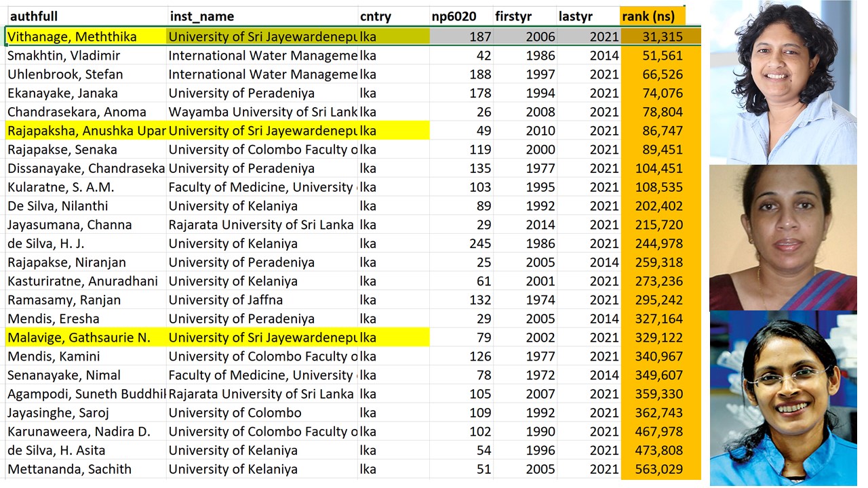The width and height of the screenshot is (868, 488).
Task: Select the 'rank (ns)' column header
Action: click(652, 16)
